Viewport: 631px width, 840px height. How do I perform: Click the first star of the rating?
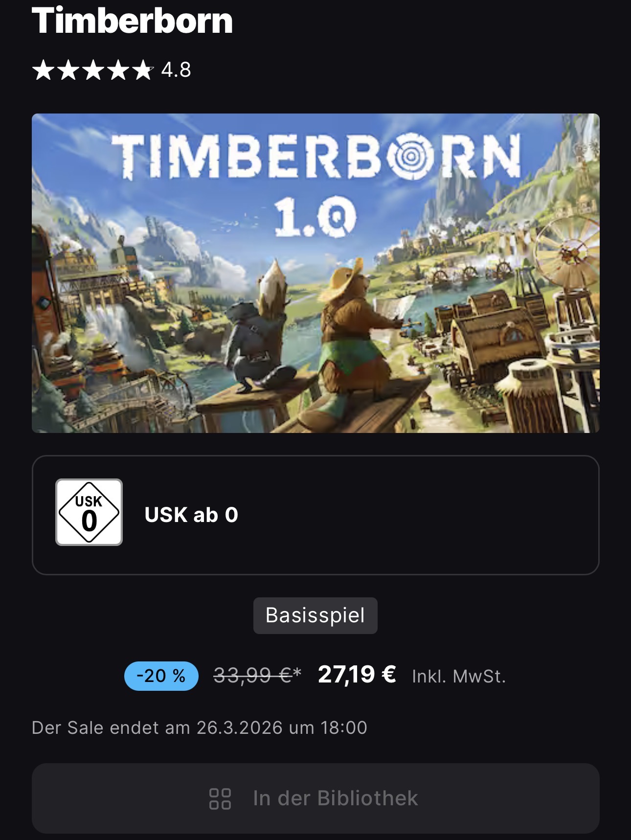(43, 70)
